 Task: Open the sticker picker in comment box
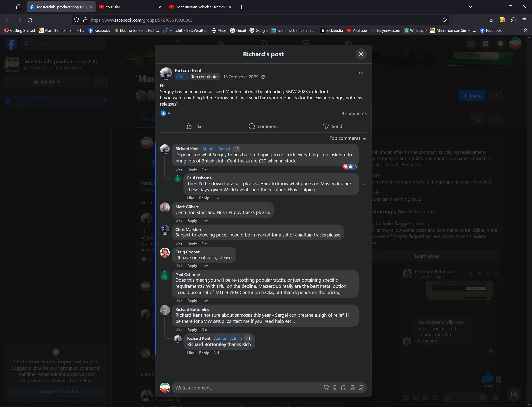point(361,388)
